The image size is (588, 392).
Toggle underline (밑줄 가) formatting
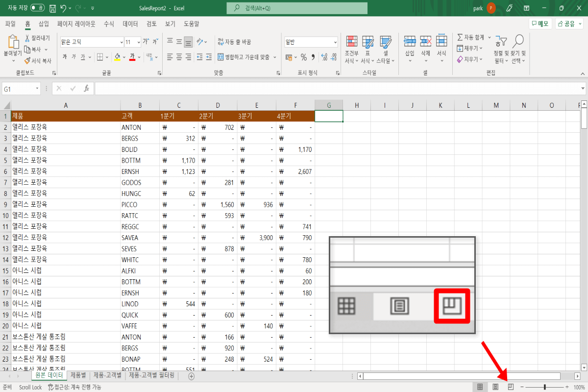83,57
